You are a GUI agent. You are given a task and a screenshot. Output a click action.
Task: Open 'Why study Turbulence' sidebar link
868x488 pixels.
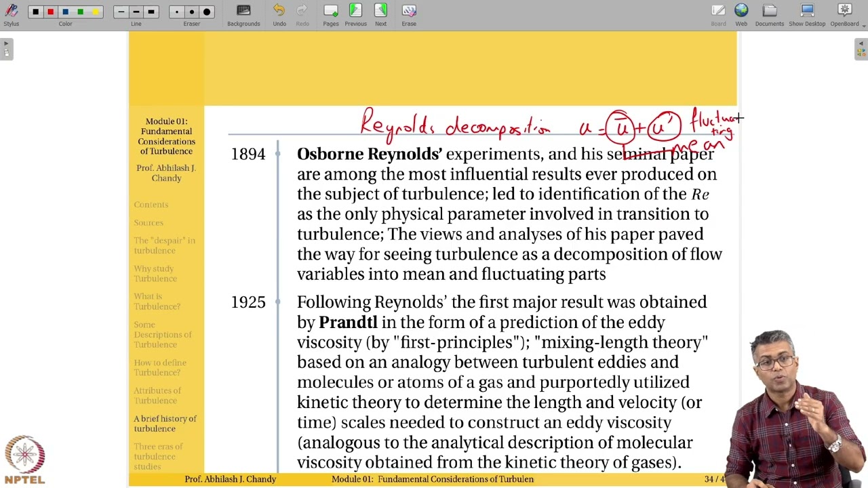tap(155, 274)
